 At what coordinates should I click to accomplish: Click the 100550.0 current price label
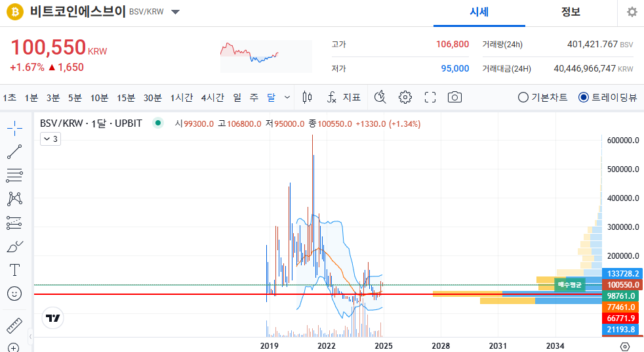tap(622, 284)
